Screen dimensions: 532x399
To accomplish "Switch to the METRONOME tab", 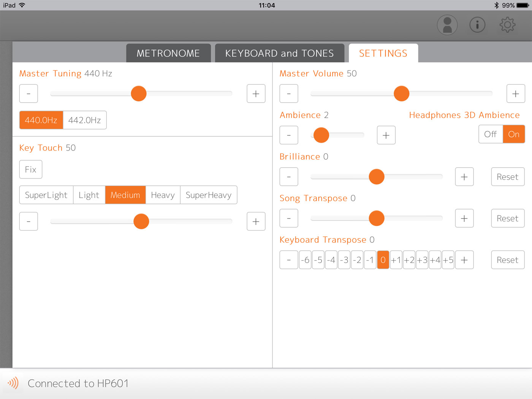I will pyautogui.click(x=168, y=53).
